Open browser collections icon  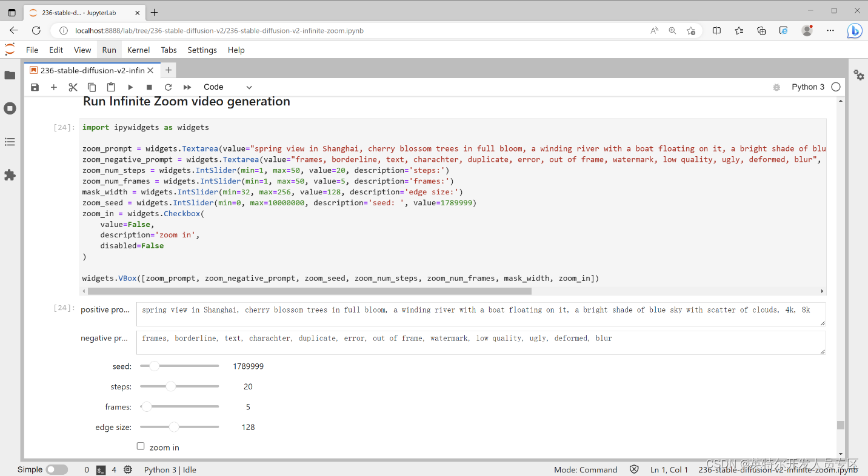(x=761, y=30)
